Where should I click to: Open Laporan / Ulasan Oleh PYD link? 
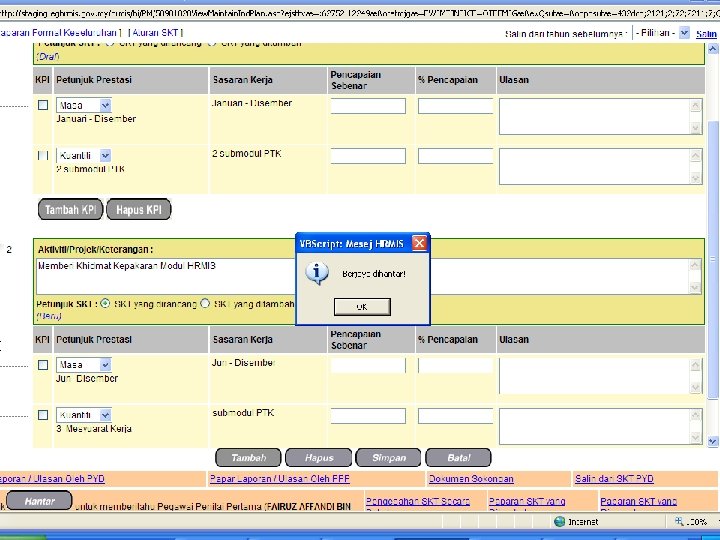click(52, 479)
